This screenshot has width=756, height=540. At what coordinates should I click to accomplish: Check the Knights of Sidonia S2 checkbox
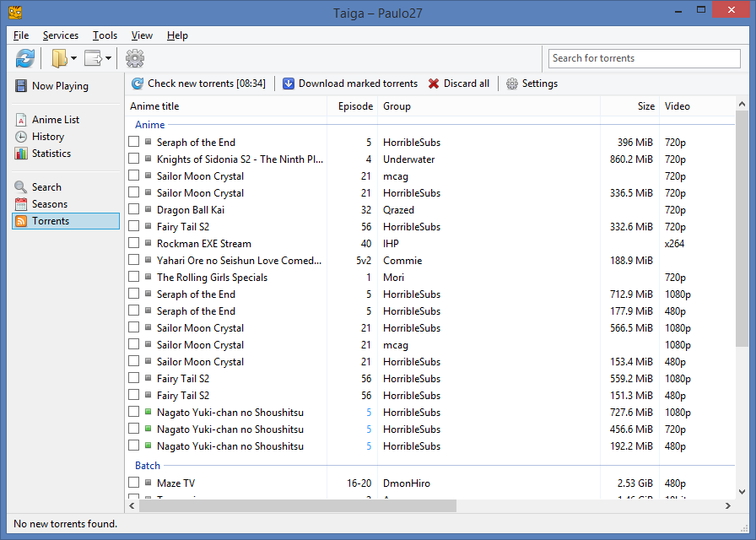tap(133, 159)
